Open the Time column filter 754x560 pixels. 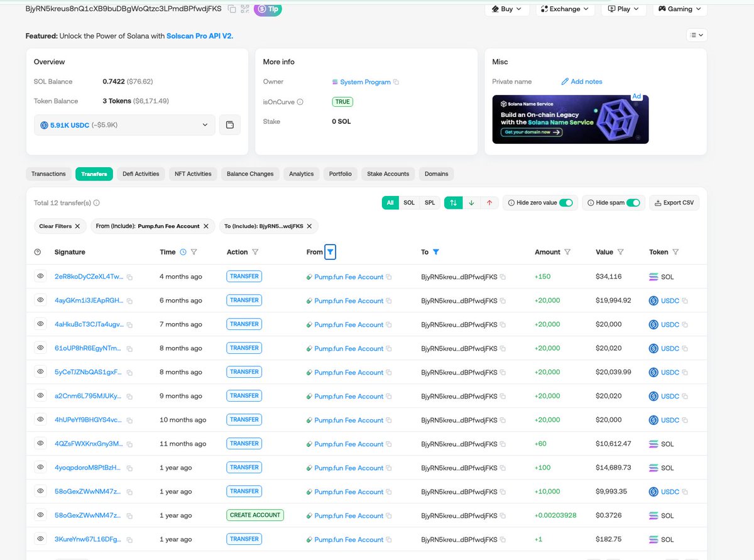pyautogui.click(x=194, y=252)
